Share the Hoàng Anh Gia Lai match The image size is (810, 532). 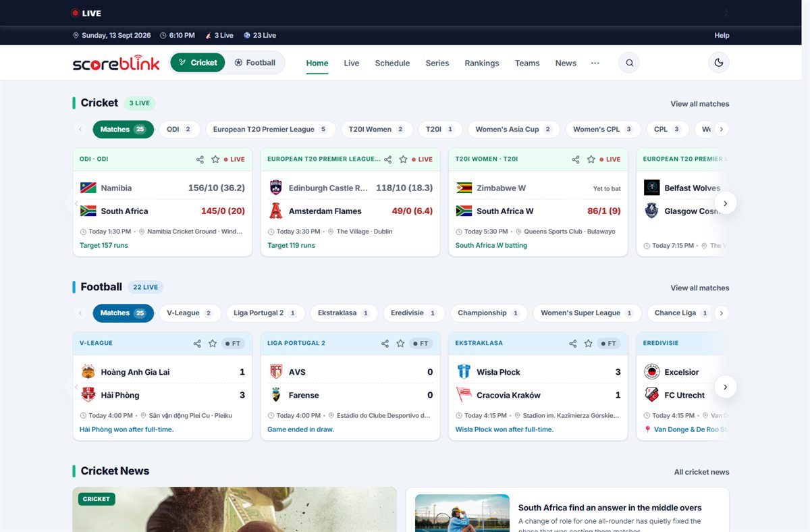pos(197,344)
